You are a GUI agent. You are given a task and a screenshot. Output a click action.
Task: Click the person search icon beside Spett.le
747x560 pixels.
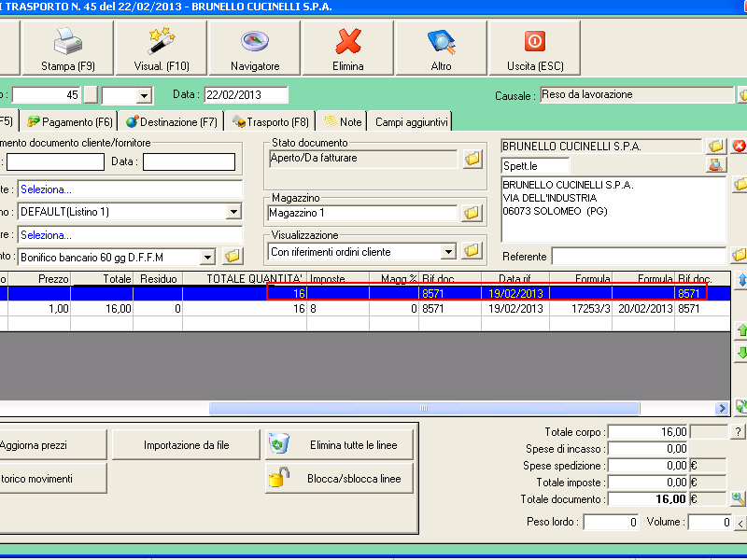click(x=716, y=165)
